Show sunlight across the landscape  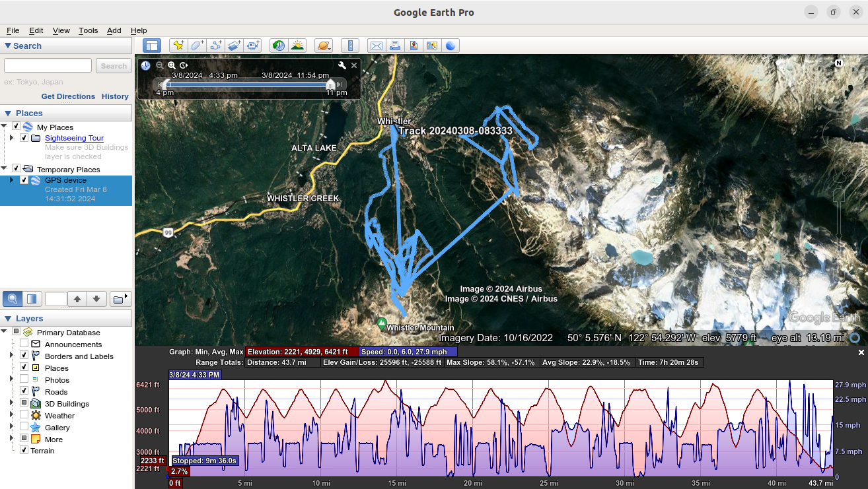coord(298,46)
